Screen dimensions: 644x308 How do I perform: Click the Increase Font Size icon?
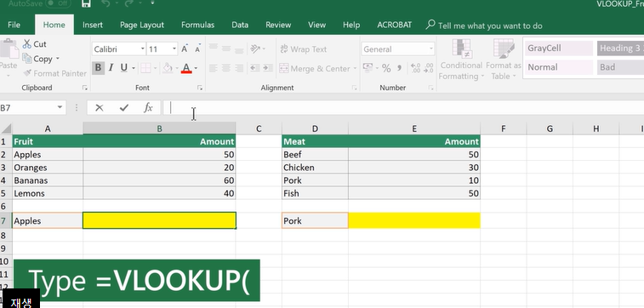point(185,48)
